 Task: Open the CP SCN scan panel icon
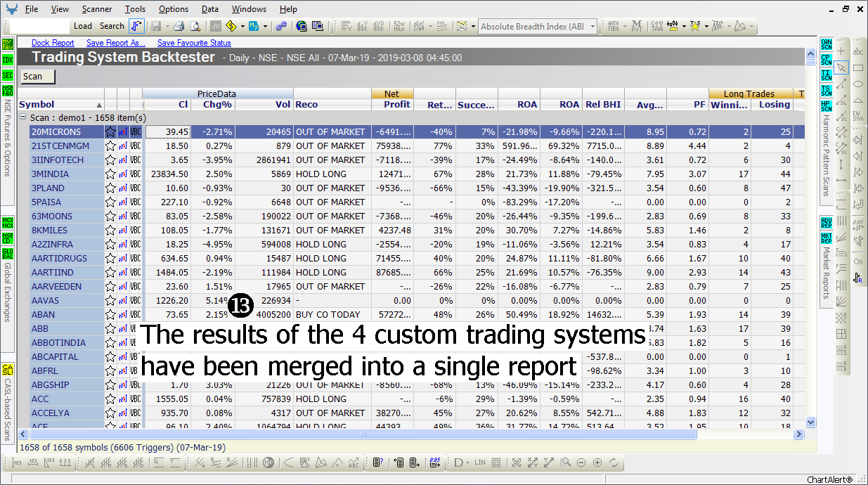(x=827, y=60)
